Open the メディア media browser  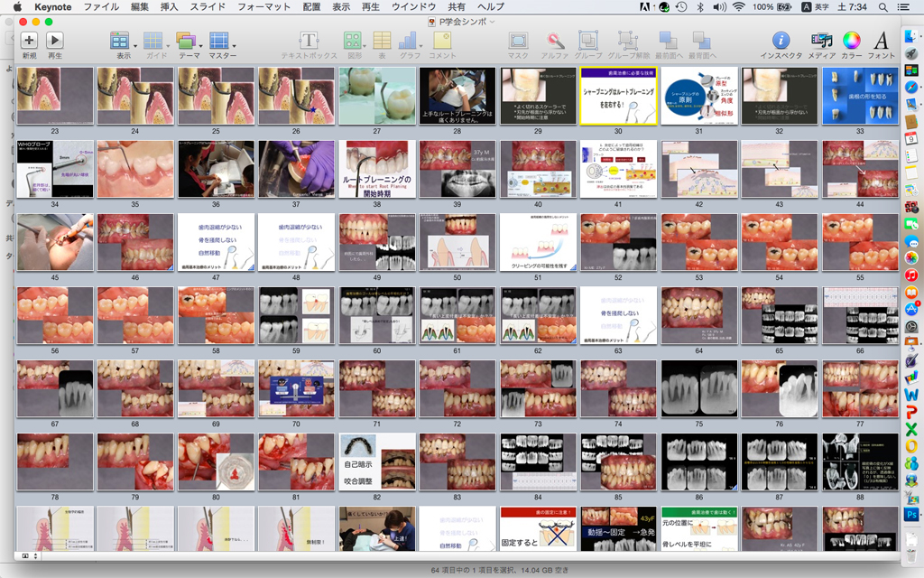click(821, 40)
